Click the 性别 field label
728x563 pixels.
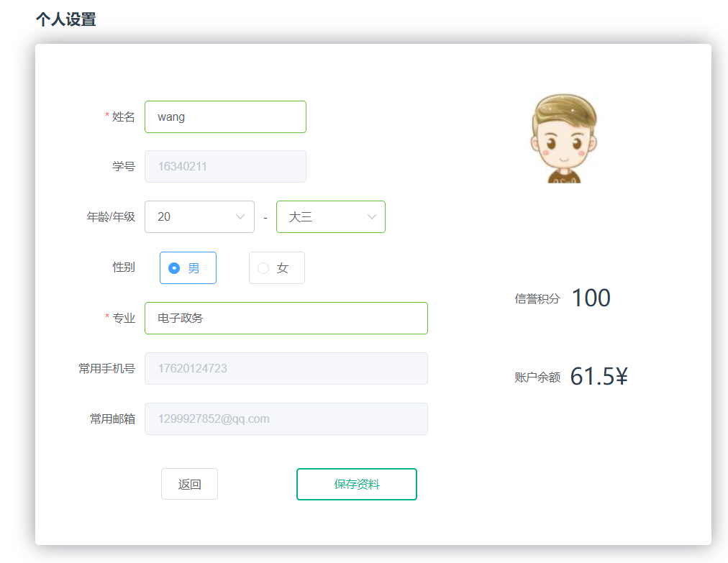pyautogui.click(x=123, y=267)
